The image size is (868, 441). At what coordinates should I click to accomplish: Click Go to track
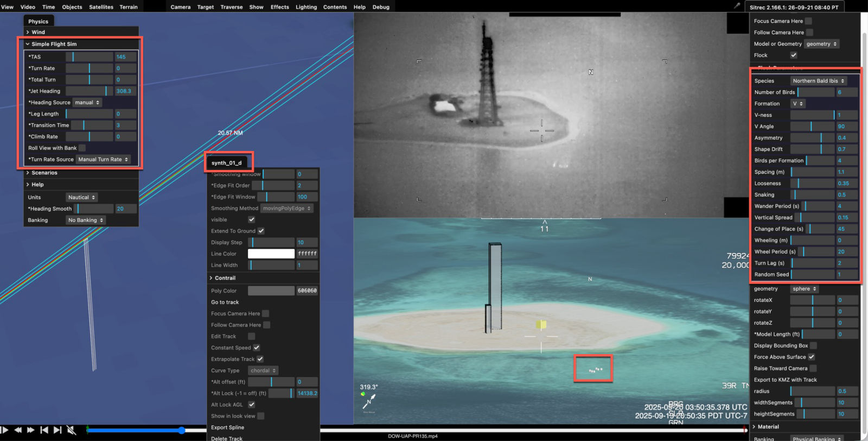tap(225, 303)
